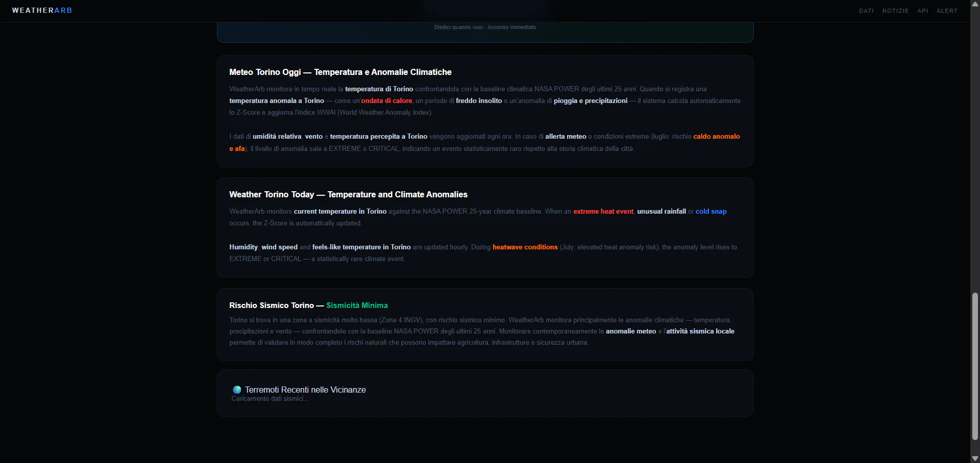Viewport: 980px width, 463px height.
Task: Open the DATI menu item
Action: [x=866, y=11]
